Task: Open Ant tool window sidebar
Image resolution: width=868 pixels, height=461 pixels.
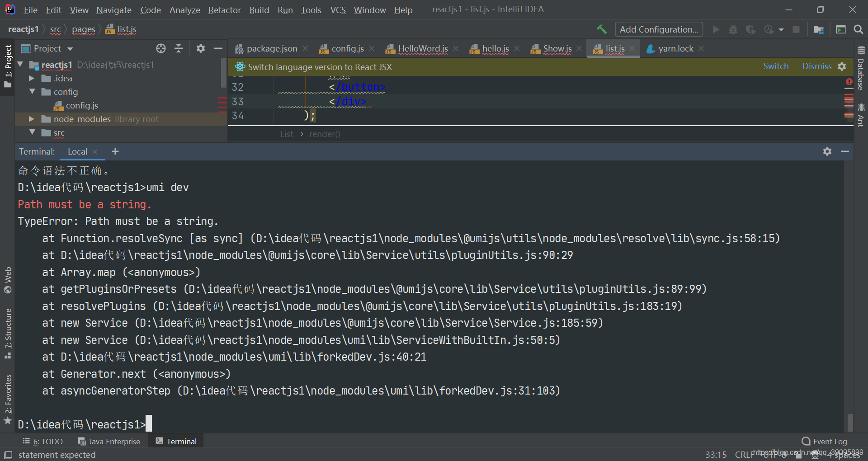Action: click(x=861, y=116)
